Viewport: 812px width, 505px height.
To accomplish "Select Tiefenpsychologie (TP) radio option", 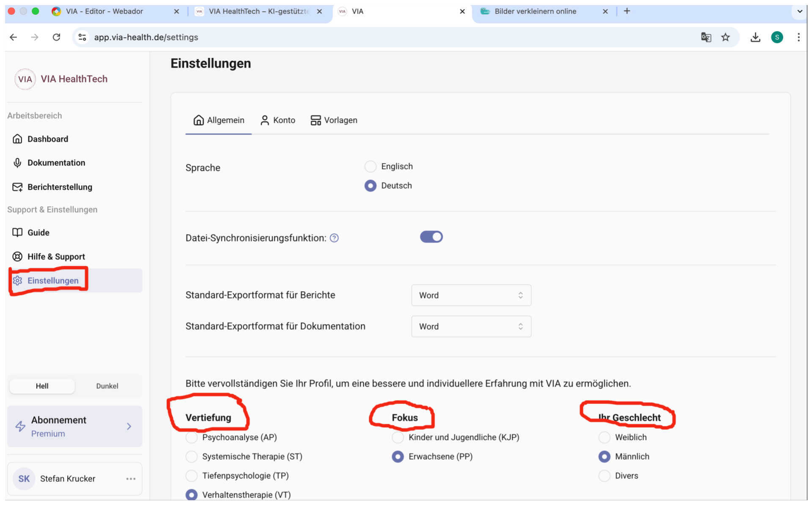I will [192, 476].
